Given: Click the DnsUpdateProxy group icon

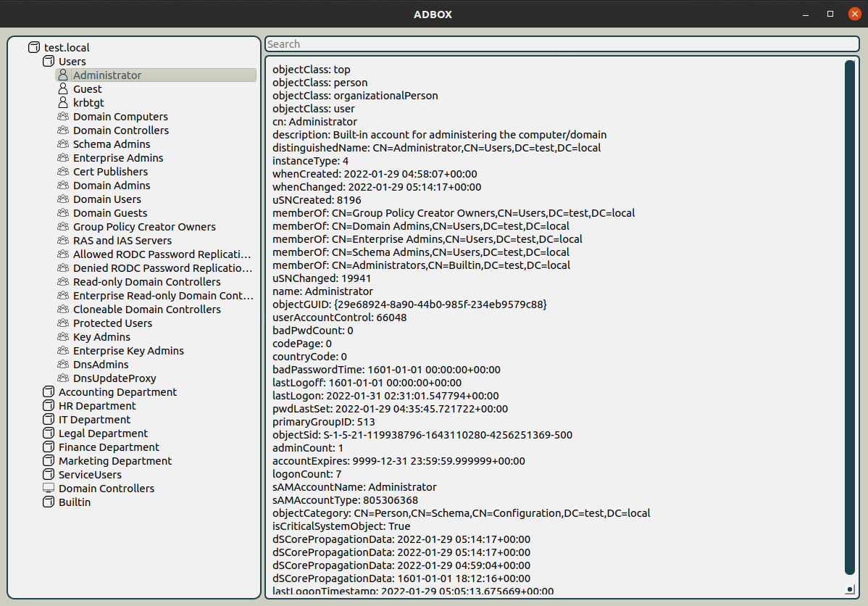Looking at the screenshot, I should coord(63,378).
